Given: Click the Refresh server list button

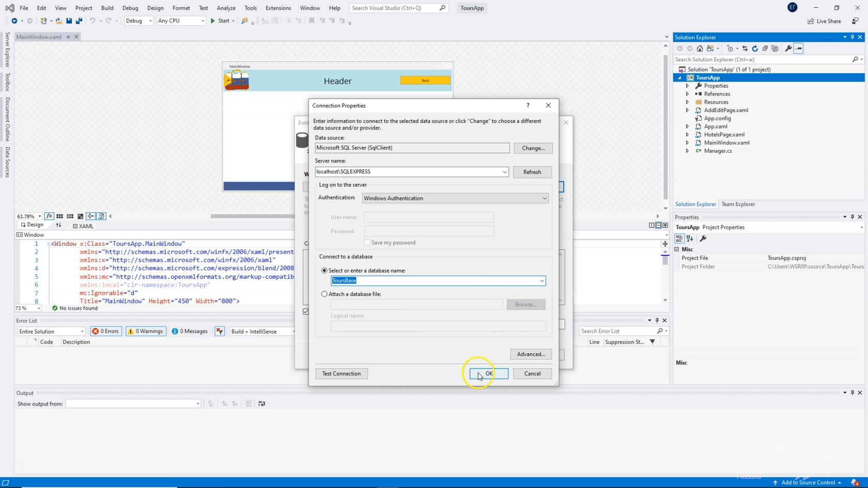Looking at the screenshot, I should pos(532,172).
